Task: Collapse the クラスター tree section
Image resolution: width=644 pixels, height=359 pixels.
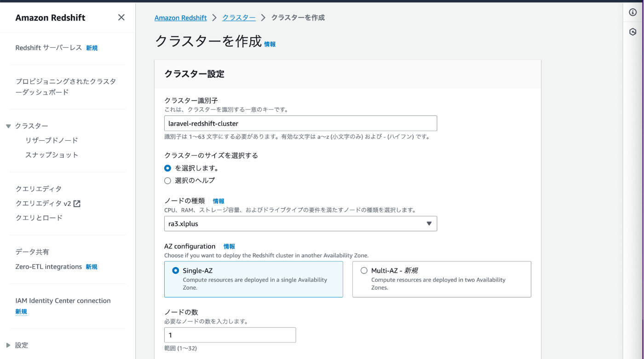Action: (x=8, y=126)
